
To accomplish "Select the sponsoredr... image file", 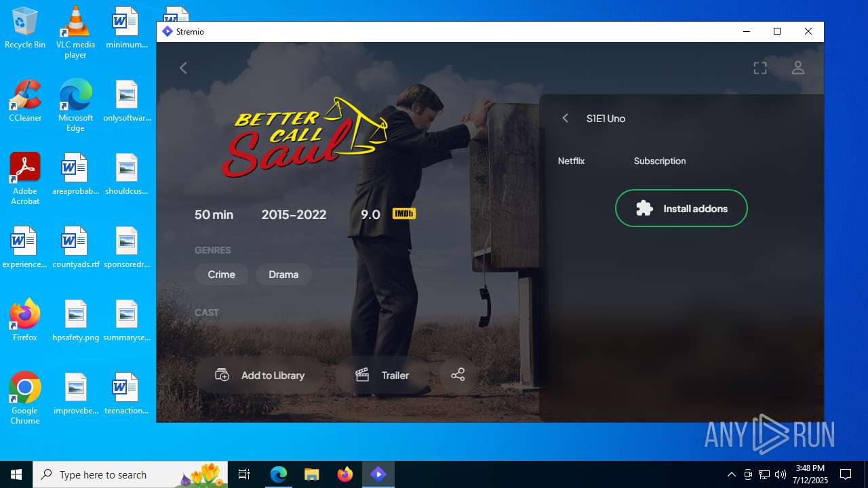I will click(127, 247).
